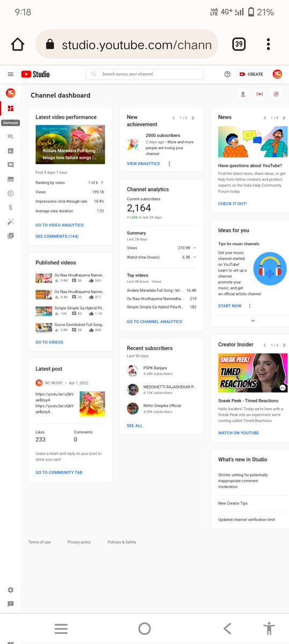Screen dimensions: 289x644
Task: Click GO TO VIDEO ANALYTICS link
Action: (60, 225)
